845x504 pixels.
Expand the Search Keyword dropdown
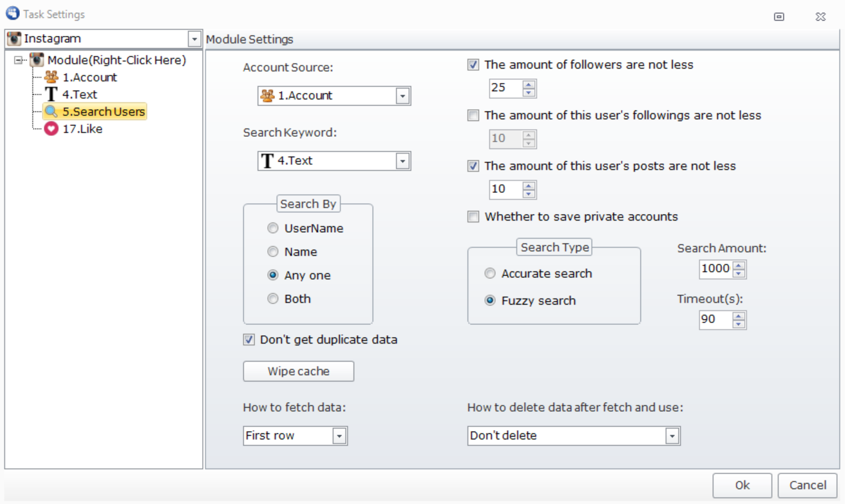[x=403, y=161]
